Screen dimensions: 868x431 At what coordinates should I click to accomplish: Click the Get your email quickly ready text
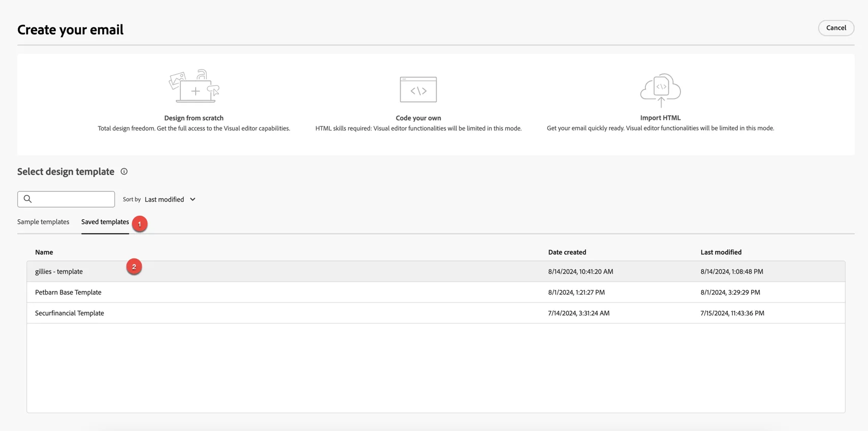pyautogui.click(x=660, y=128)
